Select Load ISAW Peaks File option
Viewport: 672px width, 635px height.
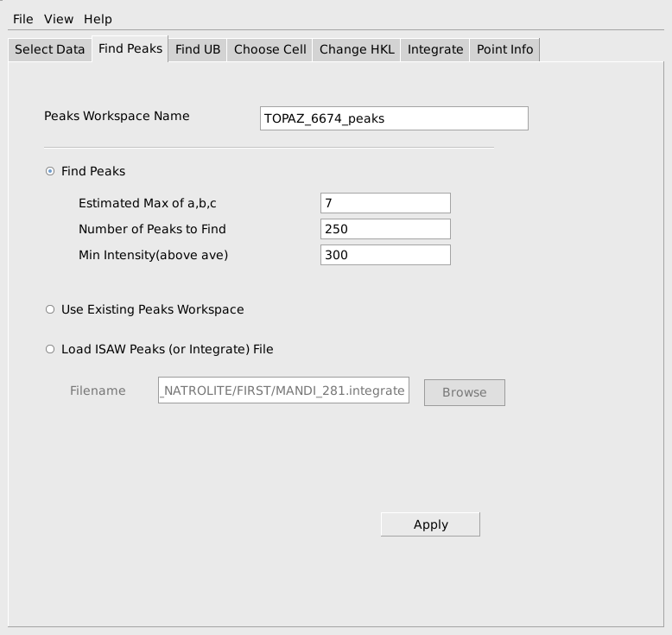pos(50,349)
